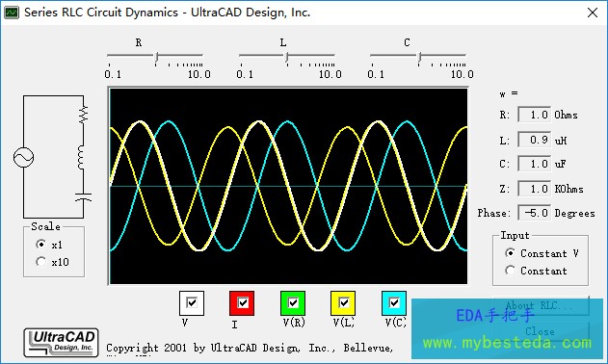Click the Phase field showing -5.0
The height and width of the screenshot is (364, 608).
(535, 213)
